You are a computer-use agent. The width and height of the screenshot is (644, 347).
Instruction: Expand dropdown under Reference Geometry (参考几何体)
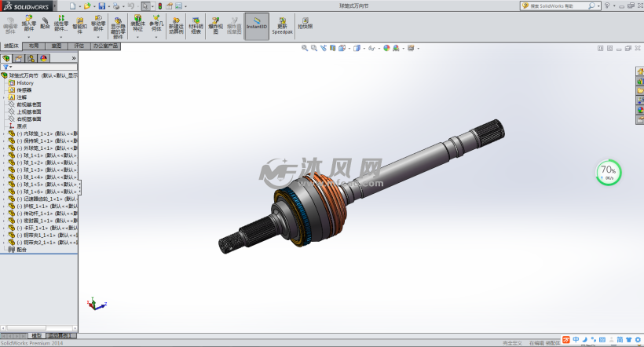[156, 37]
